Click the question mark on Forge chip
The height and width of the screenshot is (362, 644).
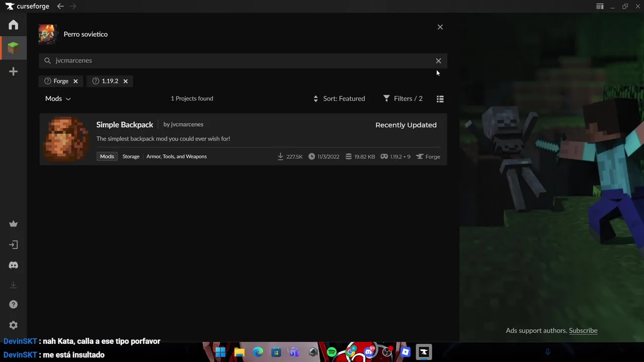click(48, 81)
